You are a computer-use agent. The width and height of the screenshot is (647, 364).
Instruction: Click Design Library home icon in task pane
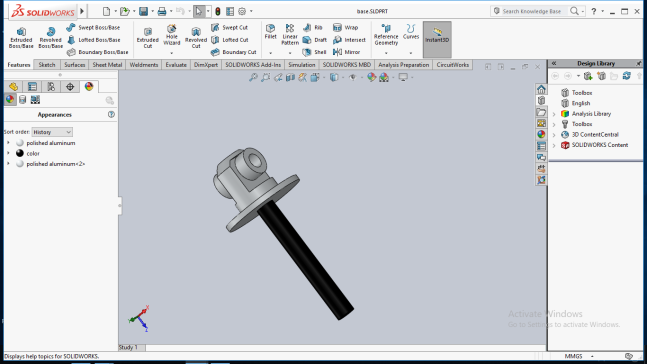point(541,89)
